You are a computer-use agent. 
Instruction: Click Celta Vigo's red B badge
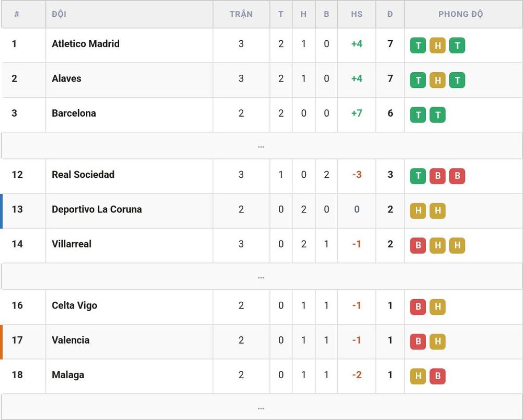[418, 307]
